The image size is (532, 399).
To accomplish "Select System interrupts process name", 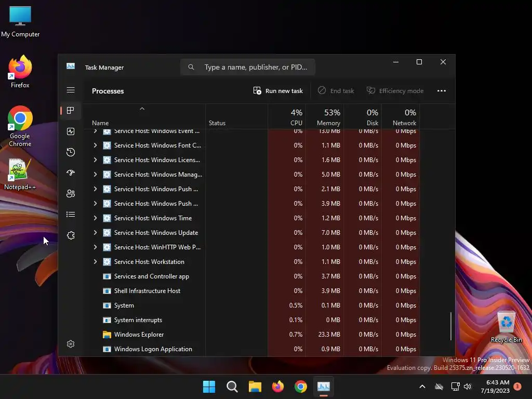I will click(138, 320).
